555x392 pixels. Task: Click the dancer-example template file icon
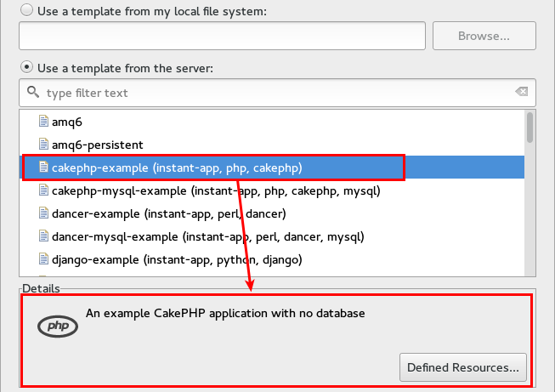(43, 213)
